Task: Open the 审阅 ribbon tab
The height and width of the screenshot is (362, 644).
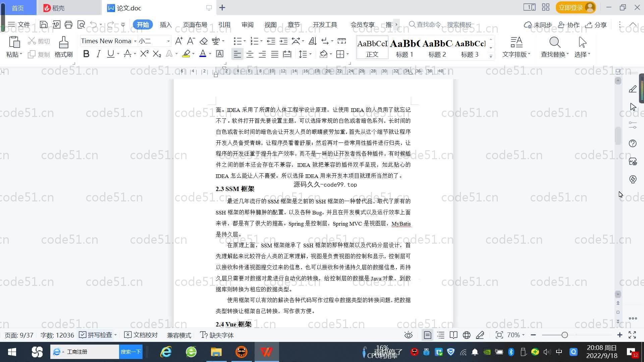Action: click(x=248, y=25)
